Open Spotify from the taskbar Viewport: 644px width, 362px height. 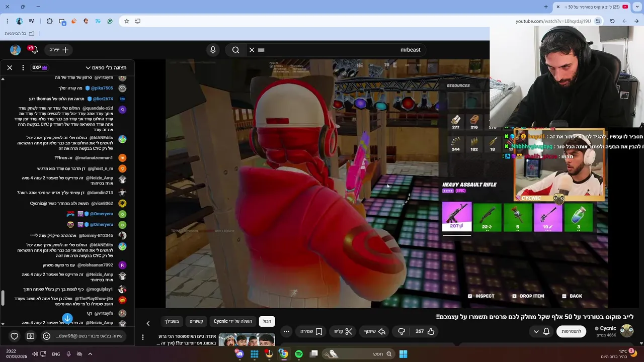pos(299,354)
